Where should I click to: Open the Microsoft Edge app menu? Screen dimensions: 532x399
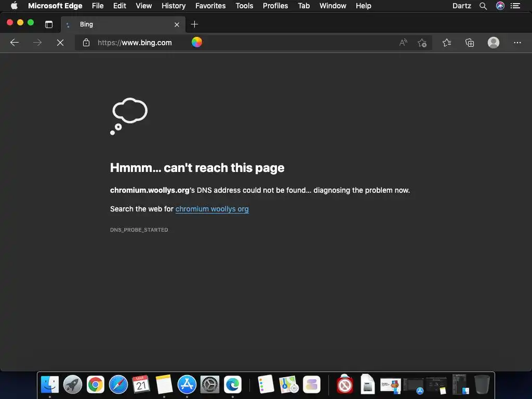point(55,6)
